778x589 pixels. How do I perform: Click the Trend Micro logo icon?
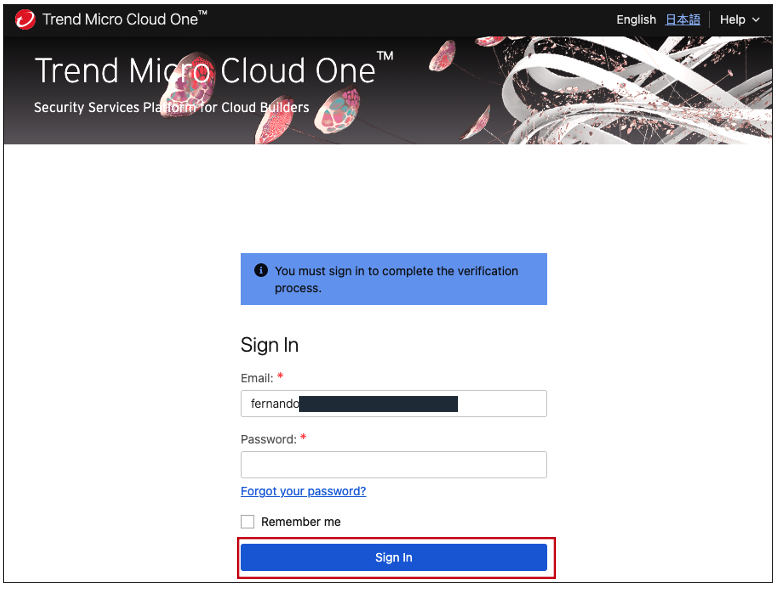[25, 19]
